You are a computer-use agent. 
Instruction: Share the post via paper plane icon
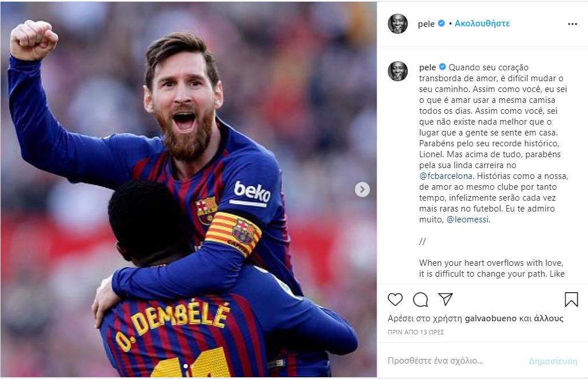[x=446, y=300]
